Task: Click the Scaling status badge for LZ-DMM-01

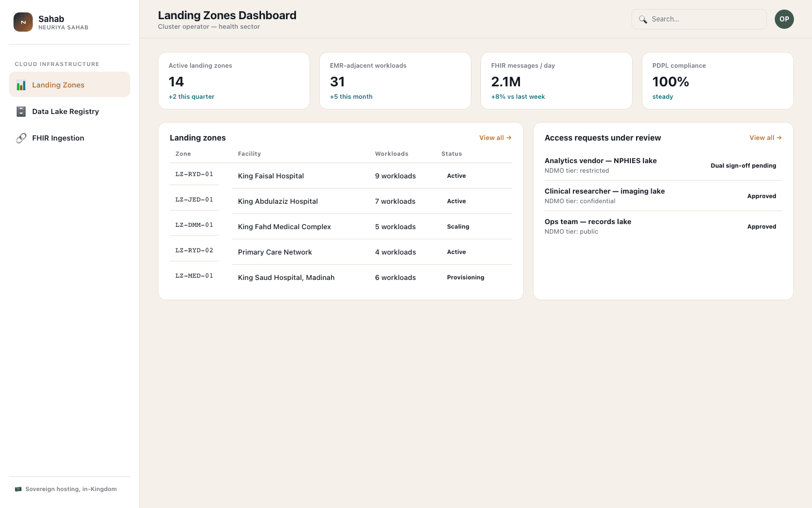Action: pos(458,226)
